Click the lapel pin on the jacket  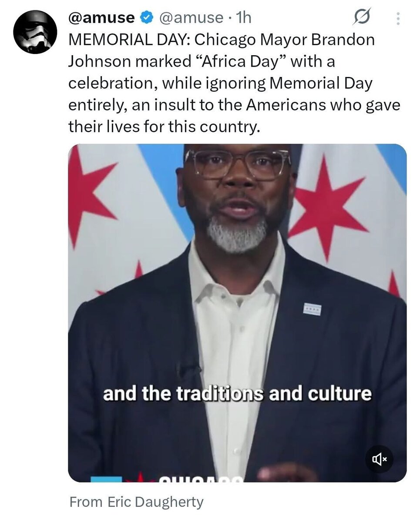click(312, 308)
